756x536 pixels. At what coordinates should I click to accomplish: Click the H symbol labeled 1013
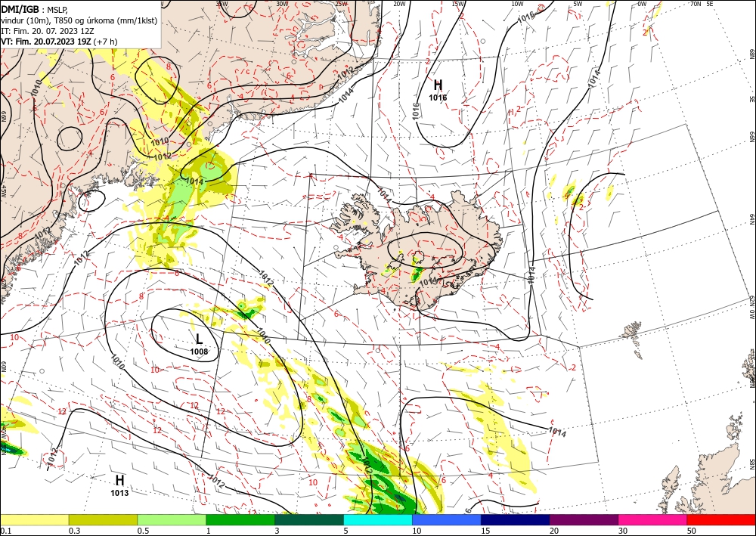click(x=119, y=480)
